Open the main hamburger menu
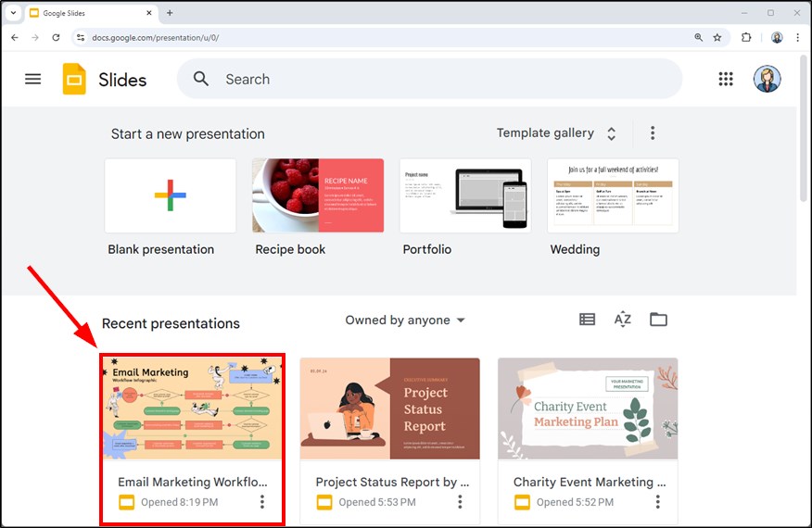This screenshot has width=812, height=528. click(32, 79)
